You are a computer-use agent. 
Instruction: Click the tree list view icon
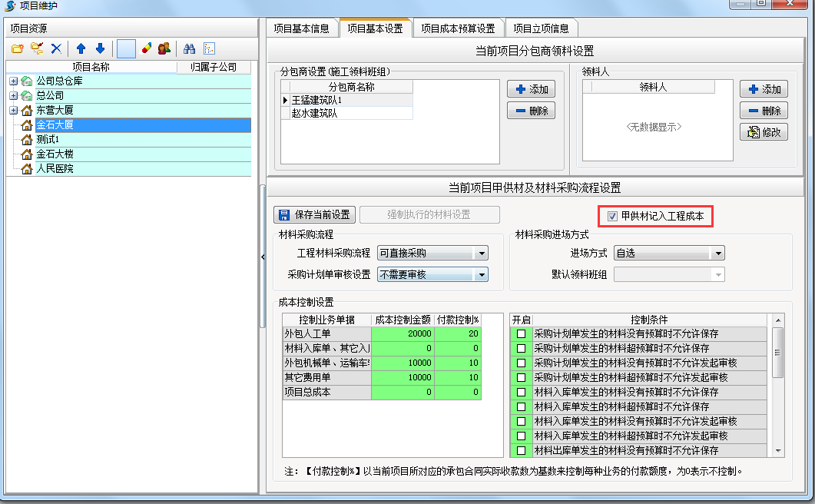(x=208, y=49)
